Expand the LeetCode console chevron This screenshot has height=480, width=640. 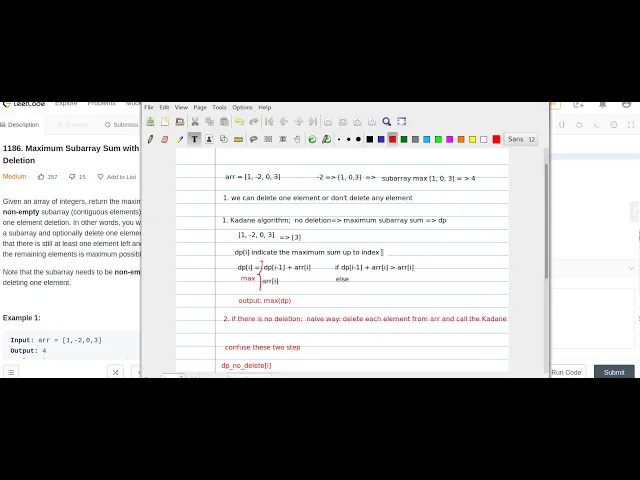click(631, 268)
